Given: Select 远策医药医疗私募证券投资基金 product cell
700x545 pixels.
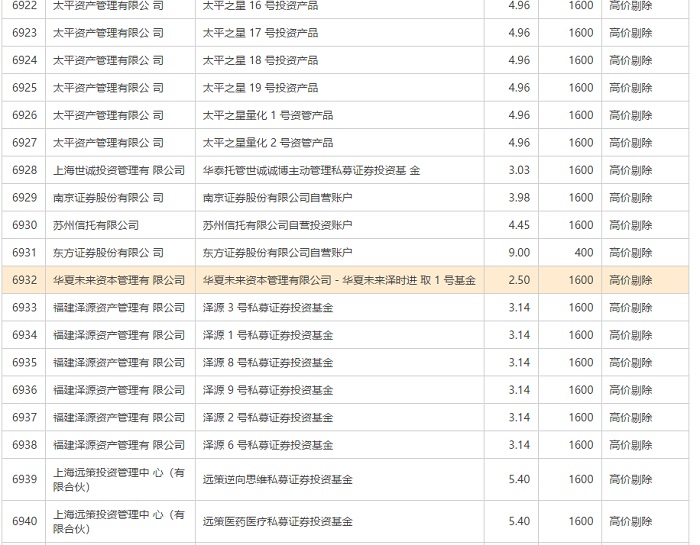Looking at the screenshot, I should 278,521.
